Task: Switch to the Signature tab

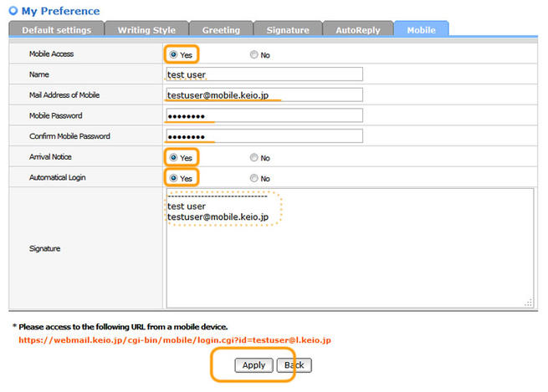Action: pyautogui.click(x=286, y=30)
